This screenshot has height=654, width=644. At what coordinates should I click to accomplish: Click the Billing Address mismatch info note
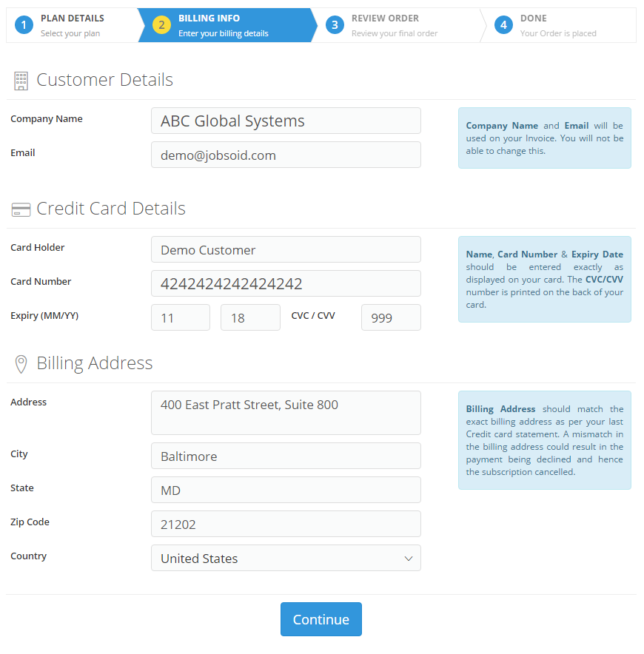[545, 440]
